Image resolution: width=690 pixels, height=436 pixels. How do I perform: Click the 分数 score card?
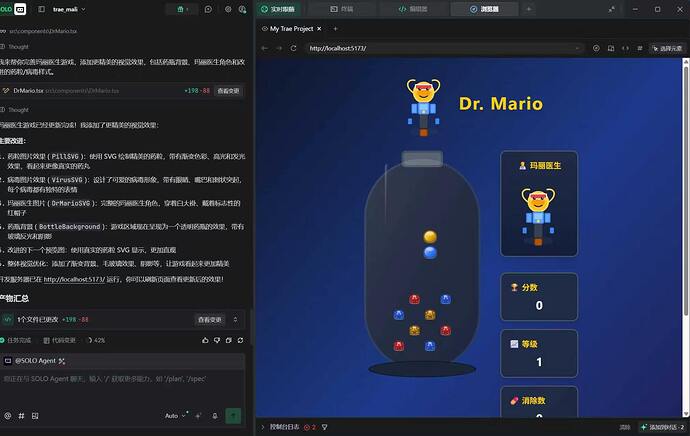tap(539, 297)
